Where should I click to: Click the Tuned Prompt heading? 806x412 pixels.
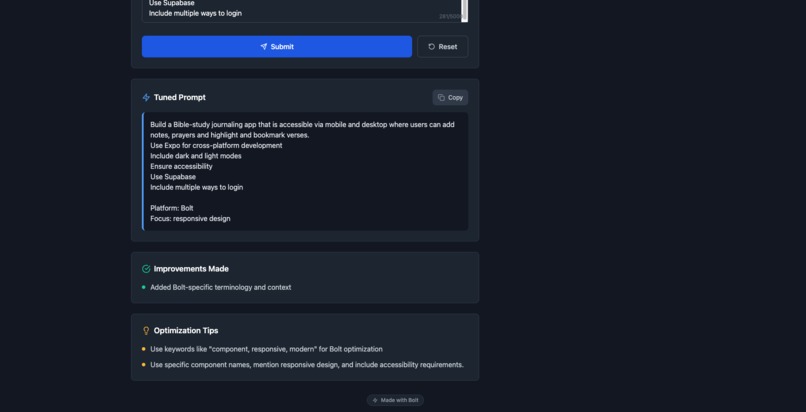(179, 98)
